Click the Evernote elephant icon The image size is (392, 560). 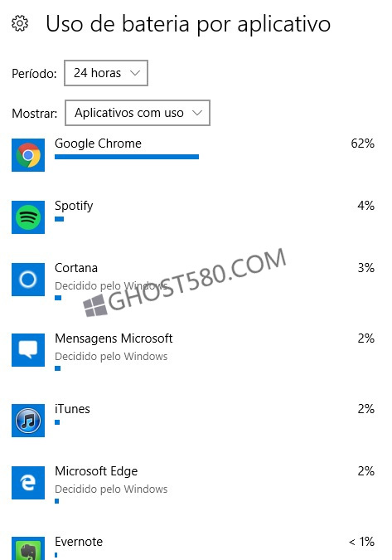28,548
